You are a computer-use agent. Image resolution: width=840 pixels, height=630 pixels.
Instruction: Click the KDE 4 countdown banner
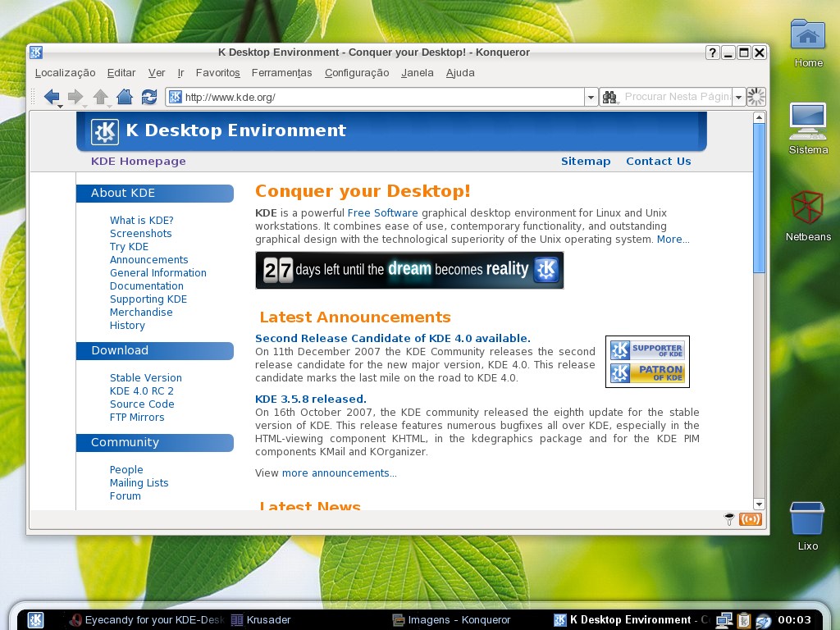tap(409, 270)
